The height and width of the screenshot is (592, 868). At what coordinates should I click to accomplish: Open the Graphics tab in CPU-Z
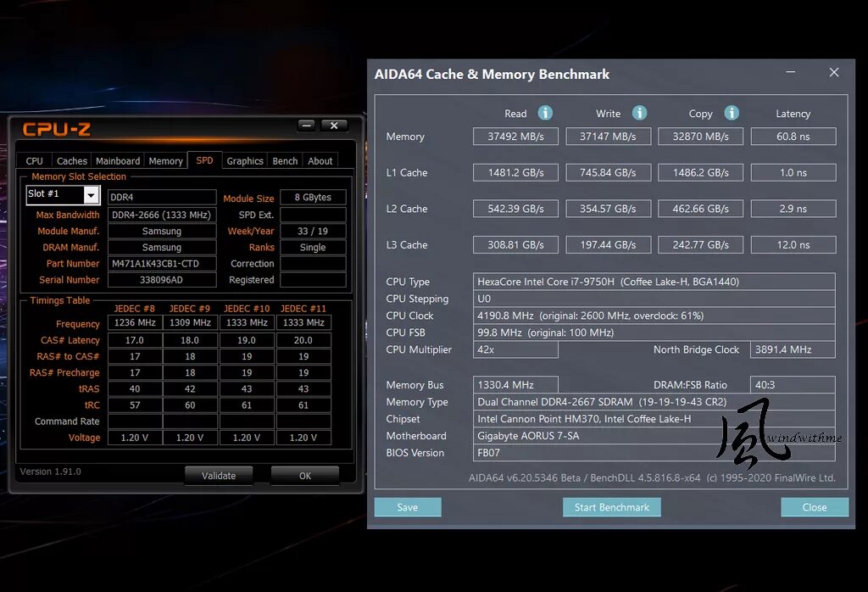pyautogui.click(x=245, y=160)
